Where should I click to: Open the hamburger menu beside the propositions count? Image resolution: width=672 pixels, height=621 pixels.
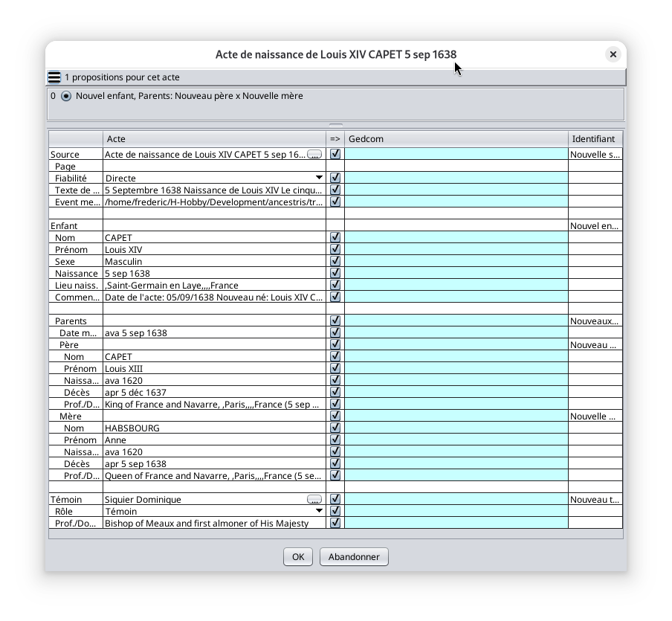(x=54, y=77)
